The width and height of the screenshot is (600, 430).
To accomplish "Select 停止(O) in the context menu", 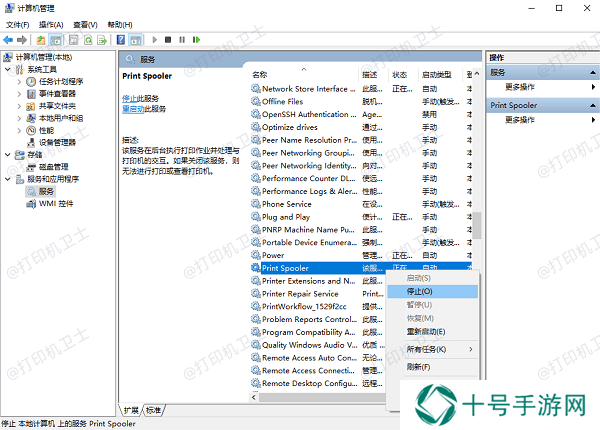I will click(x=420, y=291).
